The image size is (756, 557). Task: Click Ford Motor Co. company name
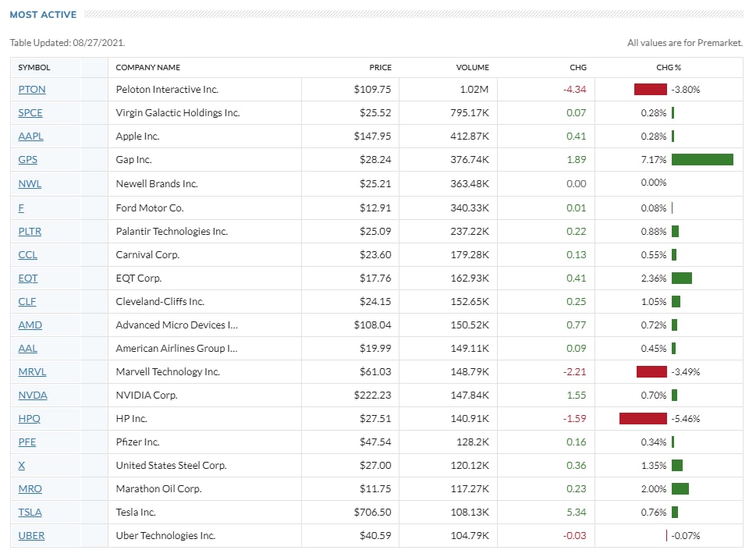click(150, 208)
